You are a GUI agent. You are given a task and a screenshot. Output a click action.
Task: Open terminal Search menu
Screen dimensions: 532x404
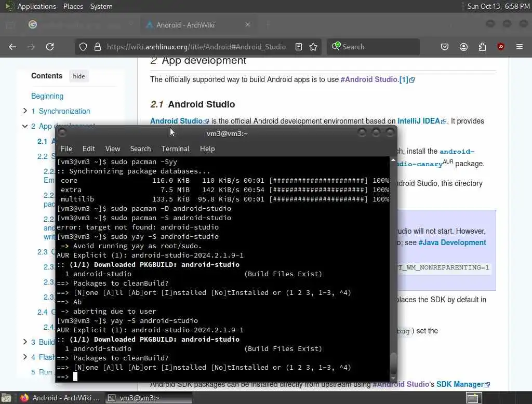point(140,149)
